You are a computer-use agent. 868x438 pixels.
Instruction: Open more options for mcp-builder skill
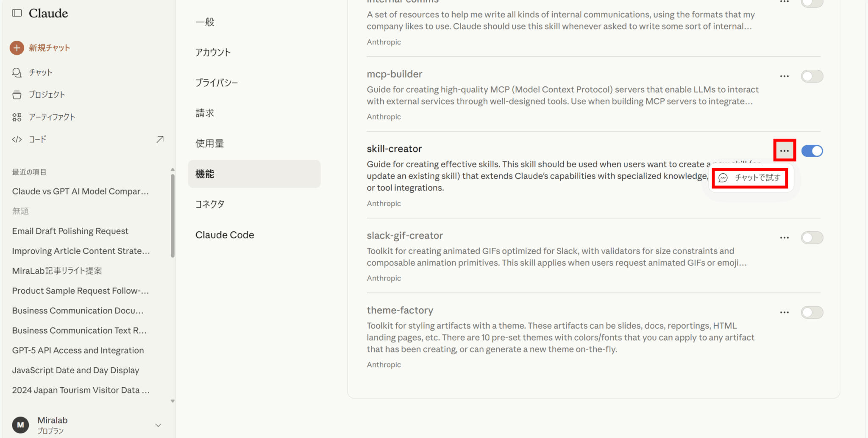784,76
